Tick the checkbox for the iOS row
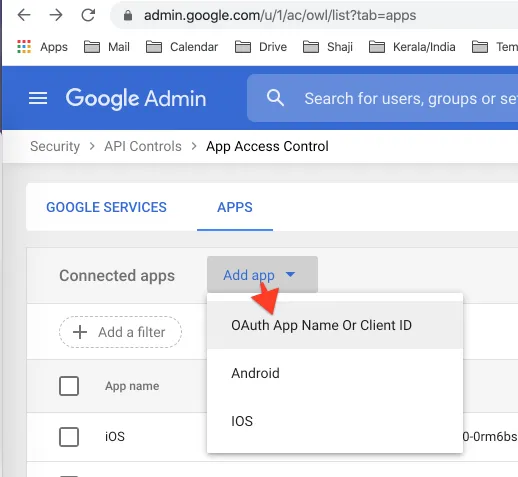 click(69, 437)
